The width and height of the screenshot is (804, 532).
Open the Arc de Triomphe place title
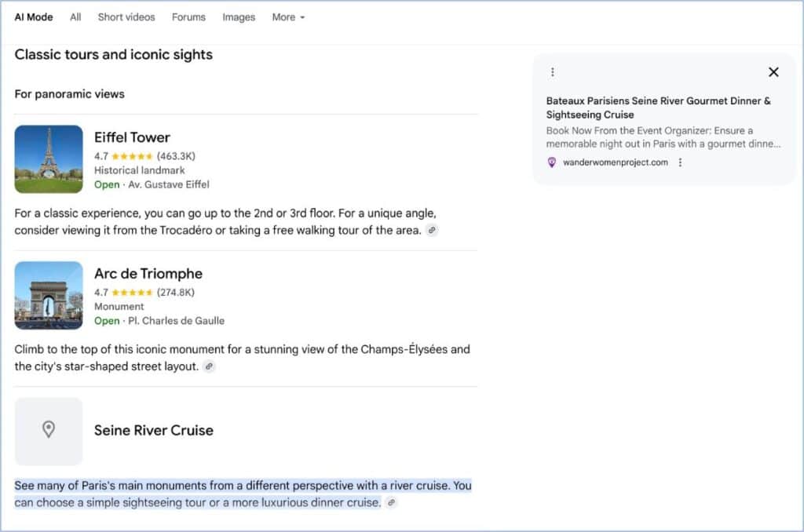pos(148,274)
